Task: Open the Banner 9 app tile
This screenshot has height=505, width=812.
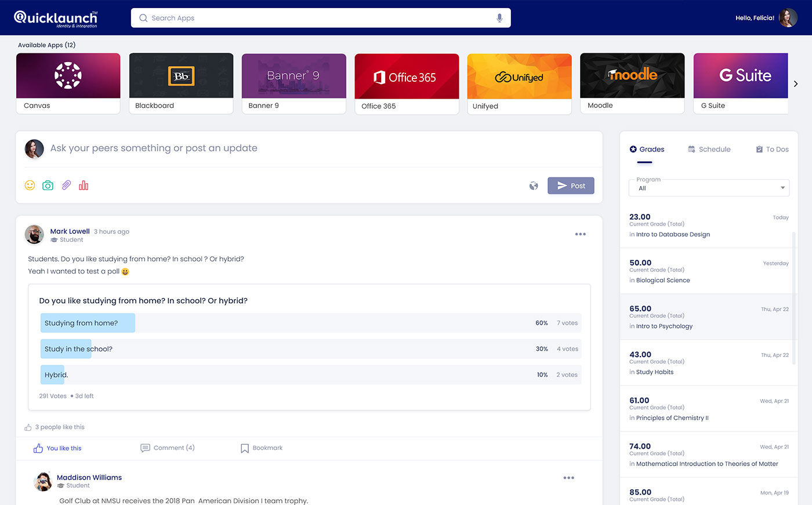Action: point(294,83)
